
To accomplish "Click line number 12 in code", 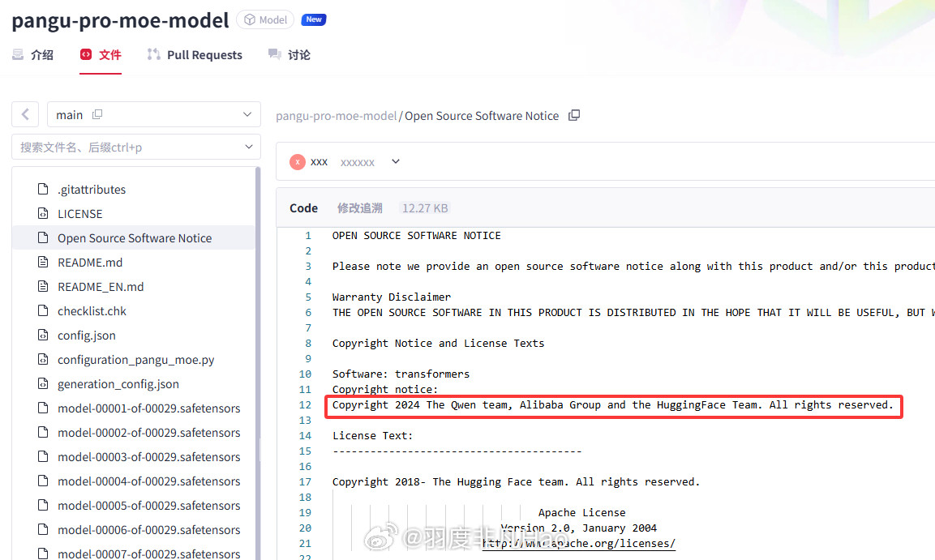I will pyautogui.click(x=305, y=405).
